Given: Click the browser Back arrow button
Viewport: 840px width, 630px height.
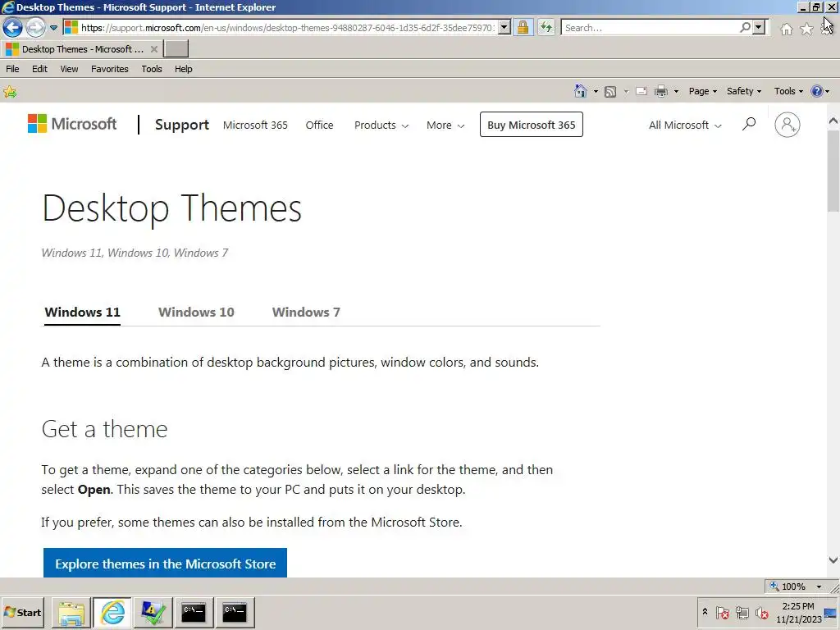Looking at the screenshot, I should [x=12, y=27].
